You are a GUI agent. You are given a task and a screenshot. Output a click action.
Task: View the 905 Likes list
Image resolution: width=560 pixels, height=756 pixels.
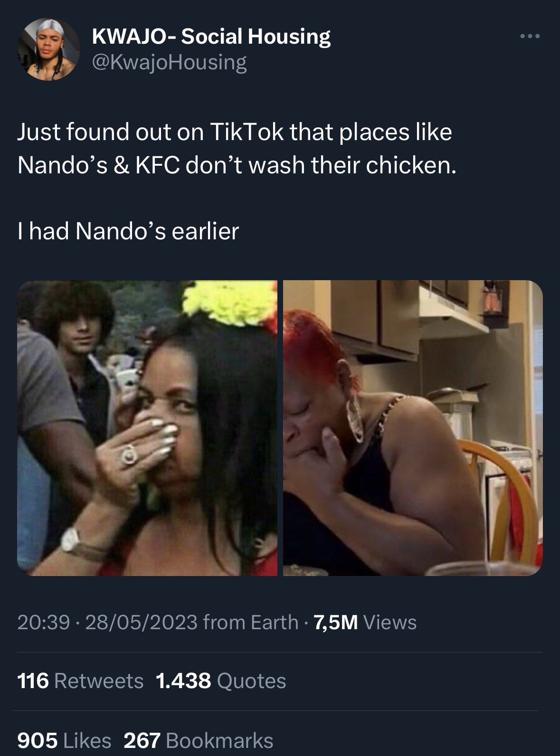pyautogui.click(x=64, y=740)
